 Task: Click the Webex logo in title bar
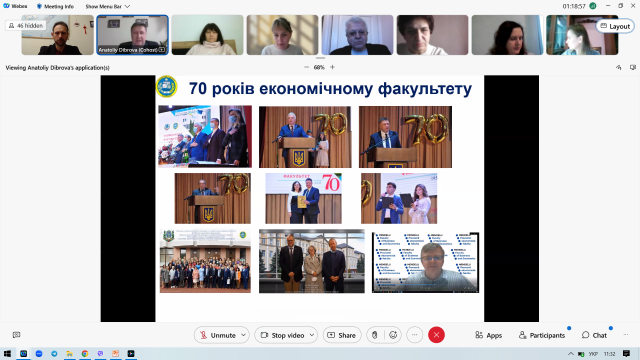[6, 6]
